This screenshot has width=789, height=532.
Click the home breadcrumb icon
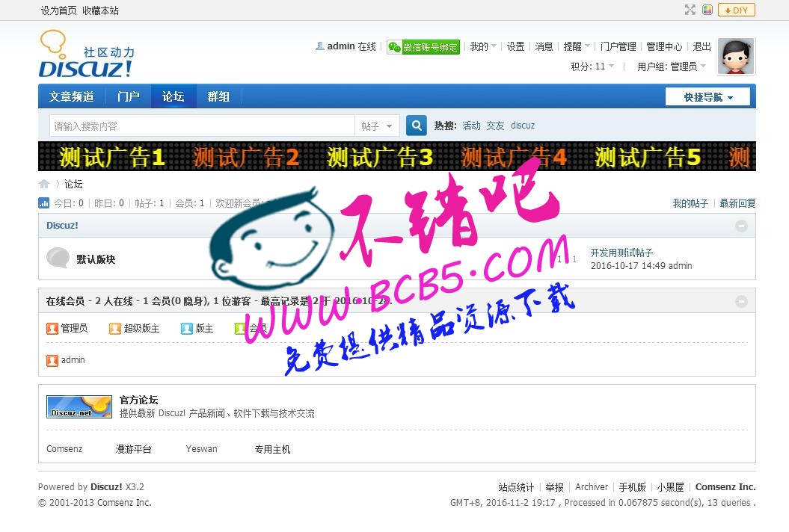(x=44, y=184)
